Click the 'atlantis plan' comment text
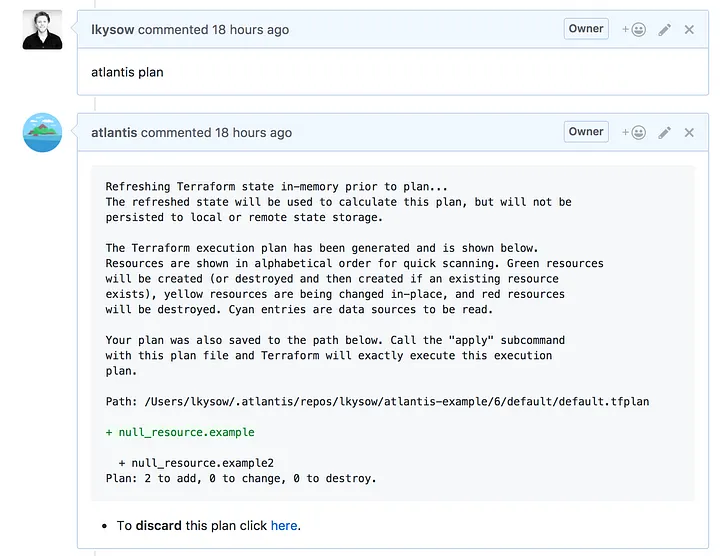This screenshot has width=720, height=556. [127, 72]
